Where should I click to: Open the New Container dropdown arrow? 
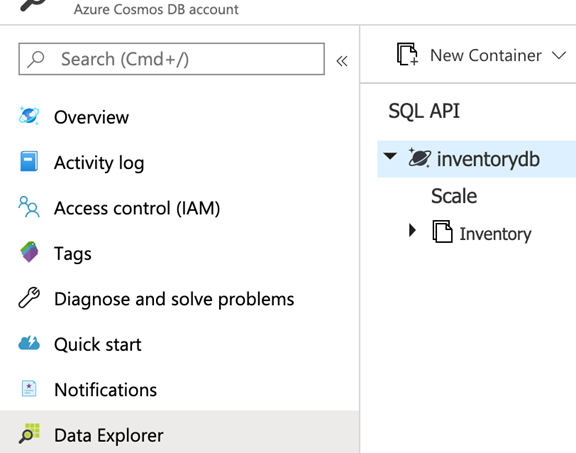559,55
